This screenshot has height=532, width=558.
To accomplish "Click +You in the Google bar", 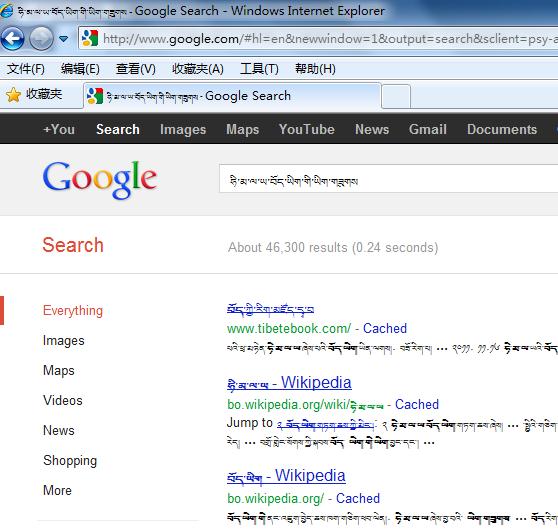I will pos(59,129).
